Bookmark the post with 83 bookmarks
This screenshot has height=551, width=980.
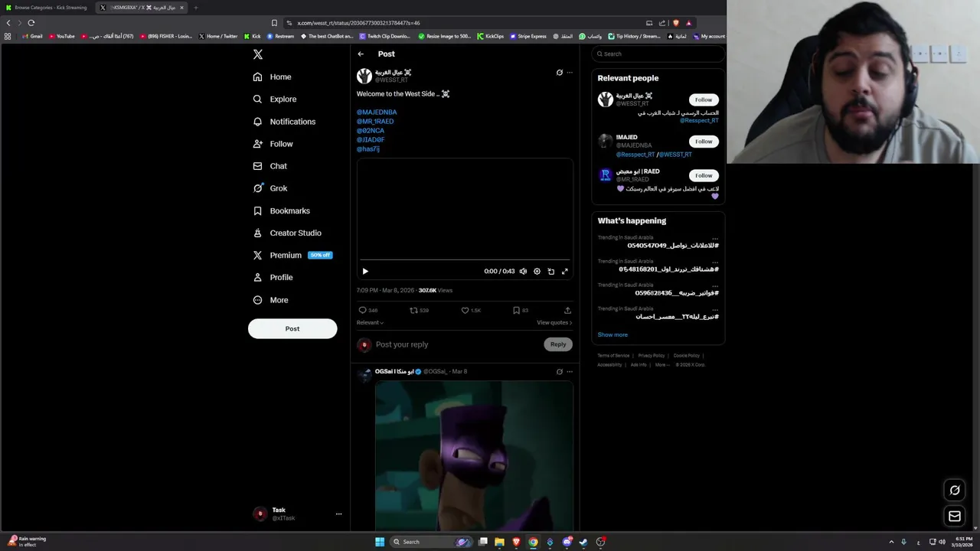pos(516,310)
